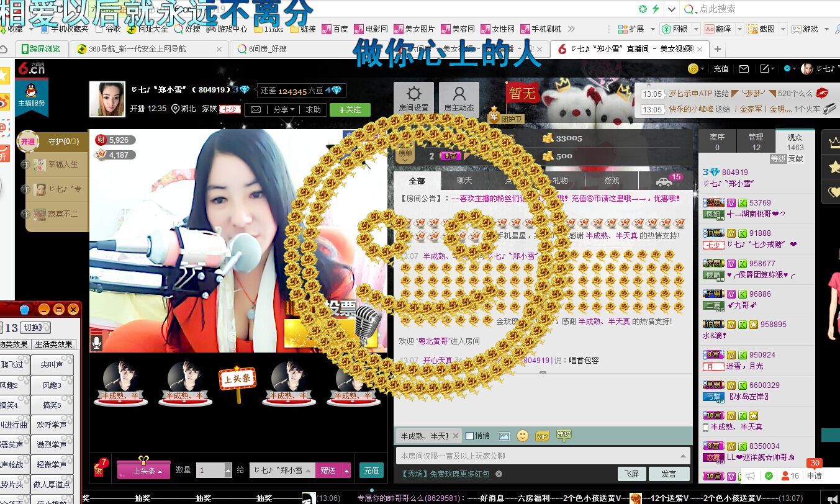The image size is (840, 504).
Task: Expand the chat input history arrow
Action: tap(684, 456)
